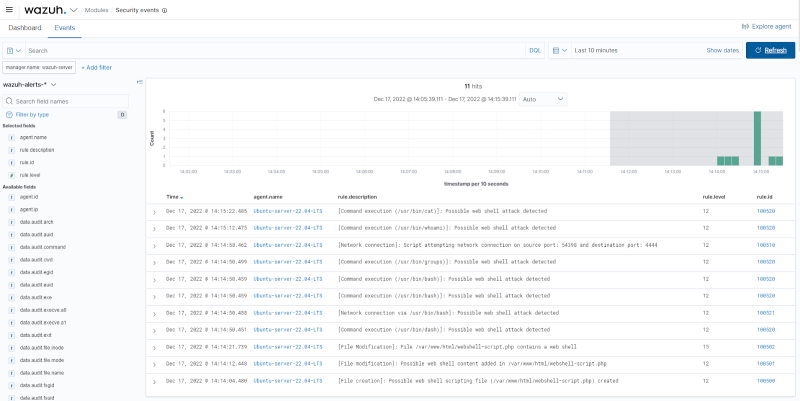
Task: Toggle the DQL query language switch
Action: click(x=535, y=50)
